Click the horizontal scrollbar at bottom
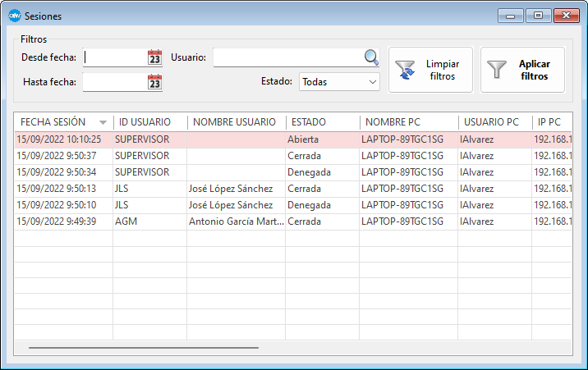 pos(144,348)
